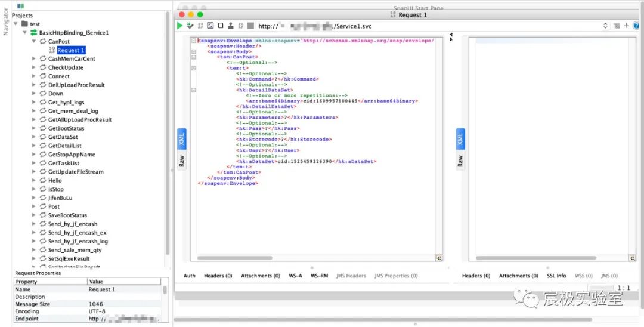The width and height of the screenshot is (644, 327).
Task: Expand the DelUpLoadProcResult operation
Action: (x=33, y=85)
